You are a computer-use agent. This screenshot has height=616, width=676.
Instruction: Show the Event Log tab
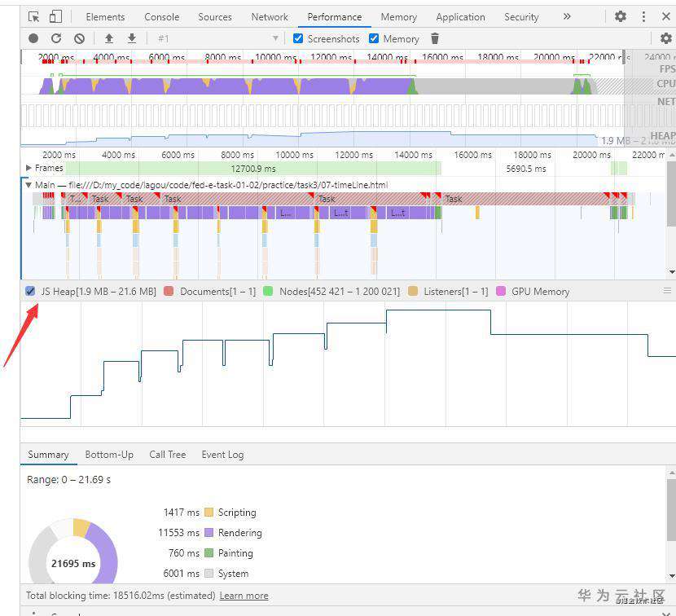[x=222, y=454]
